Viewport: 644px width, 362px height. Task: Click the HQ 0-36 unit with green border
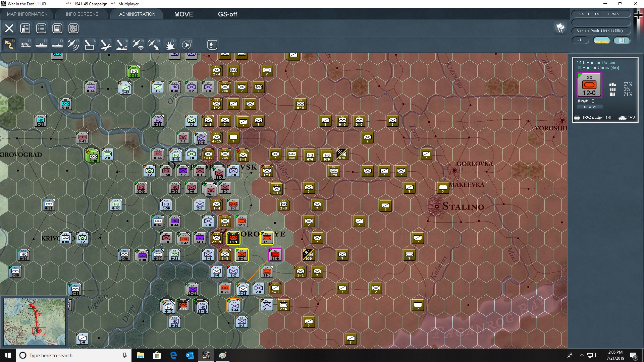133,71
